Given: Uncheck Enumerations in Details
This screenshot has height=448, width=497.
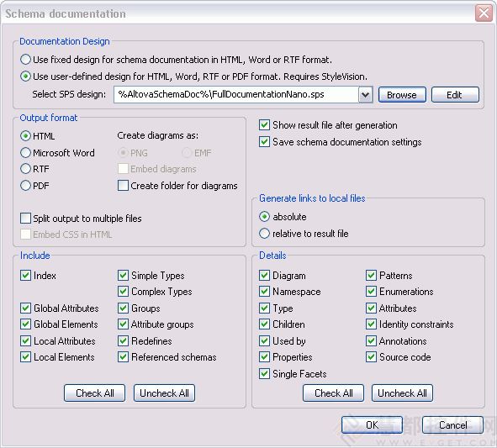Looking at the screenshot, I should click(371, 292).
